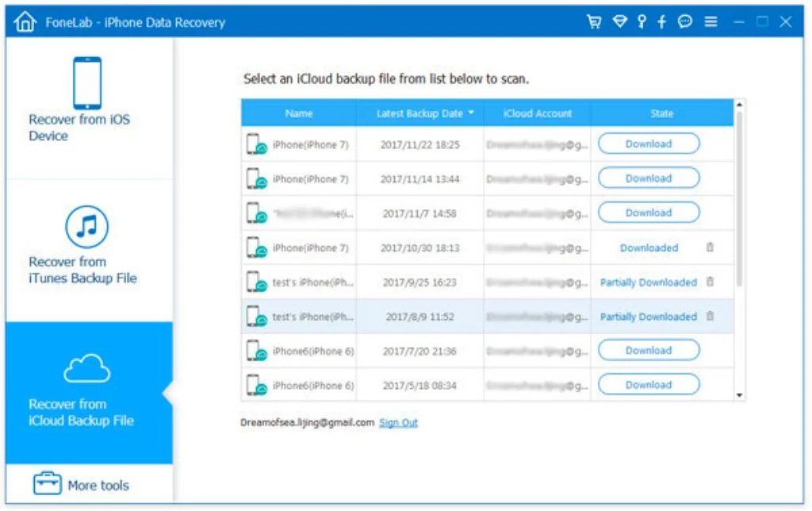Click the State column header

[662, 113]
